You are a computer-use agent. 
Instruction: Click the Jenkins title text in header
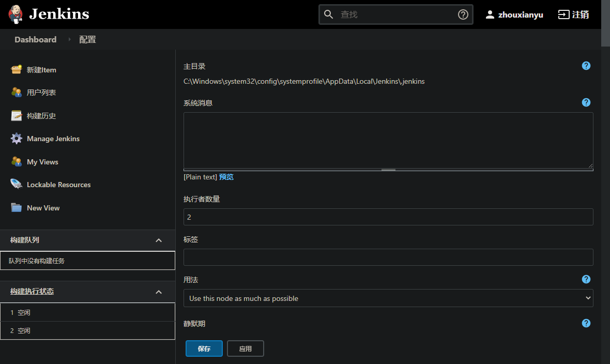click(59, 14)
